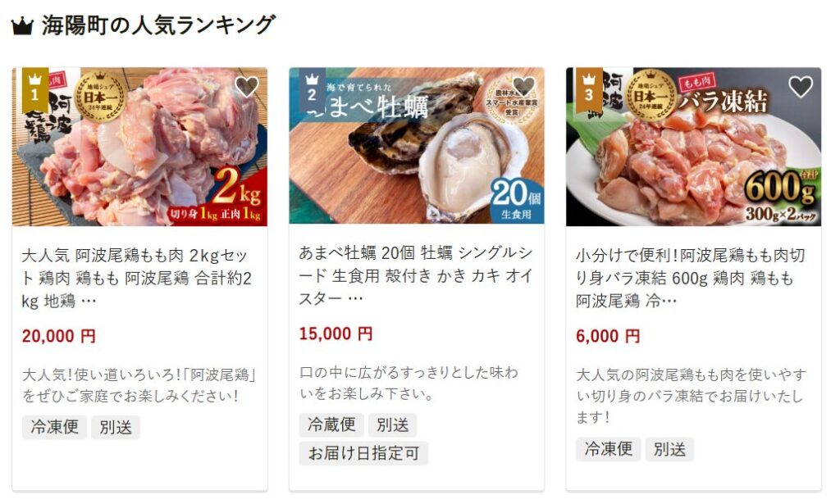Screen dimensions: 840x504
Task: Open the 600g バラ凍結 product image
Action: tap(694, 147)
